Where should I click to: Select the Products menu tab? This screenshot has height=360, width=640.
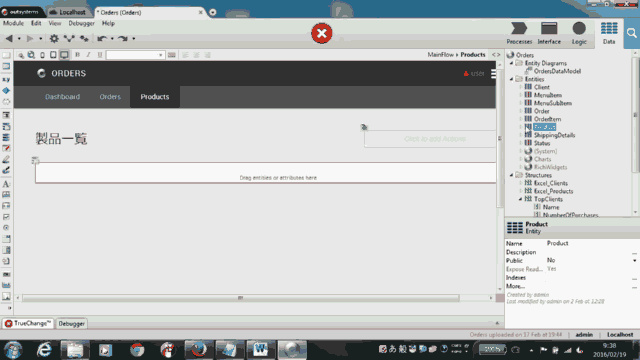[x=155, y=97]
